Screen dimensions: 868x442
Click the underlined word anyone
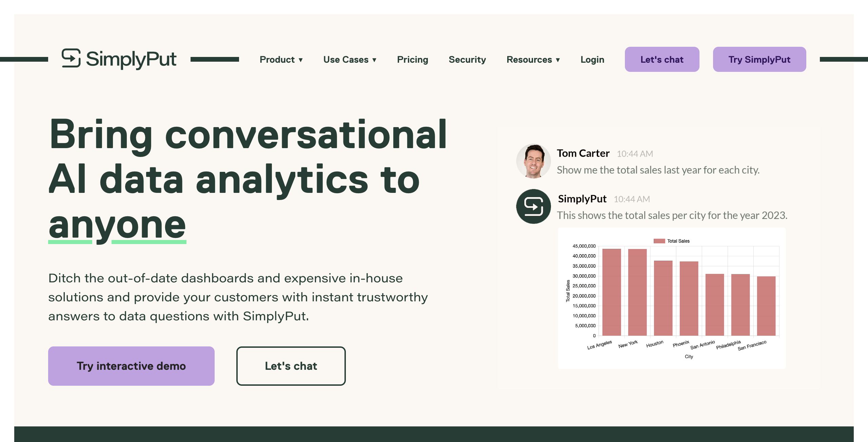(x=117, y=224)
